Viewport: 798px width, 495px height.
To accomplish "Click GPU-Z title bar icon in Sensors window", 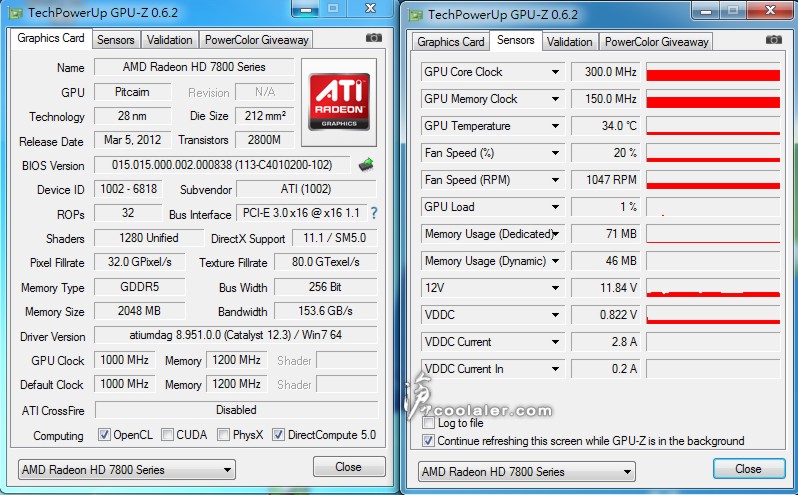I will [x=415, y=15].
